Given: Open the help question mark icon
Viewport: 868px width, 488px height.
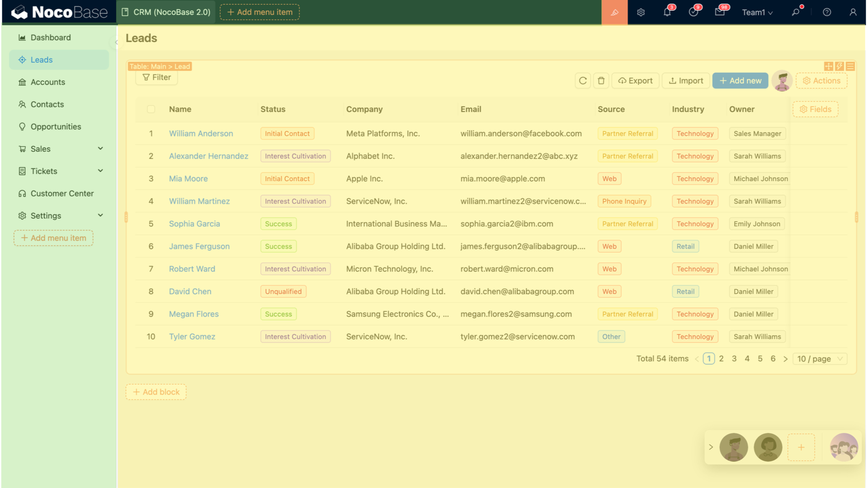Looking at the screenshot, I should [826, 12].
